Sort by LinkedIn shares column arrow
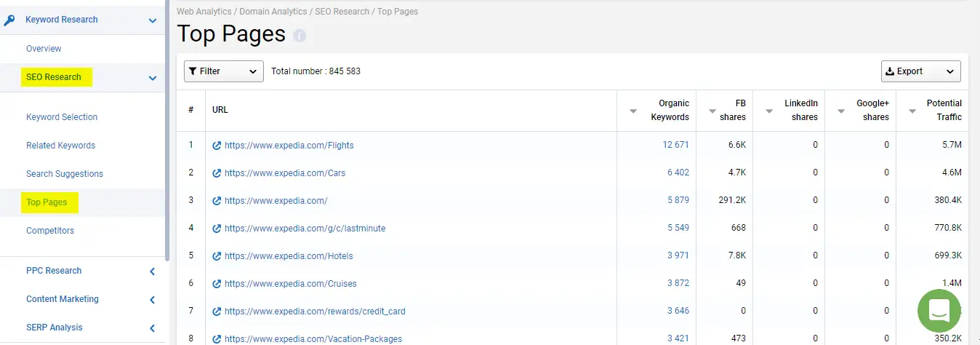The height and width of the screenshot is (345, 980). pyautogui.click(x=770, y=111)
